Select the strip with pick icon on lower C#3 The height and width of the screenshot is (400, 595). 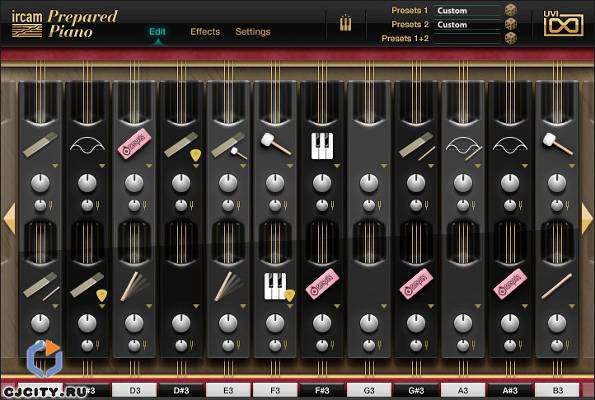tap(88, 287)
